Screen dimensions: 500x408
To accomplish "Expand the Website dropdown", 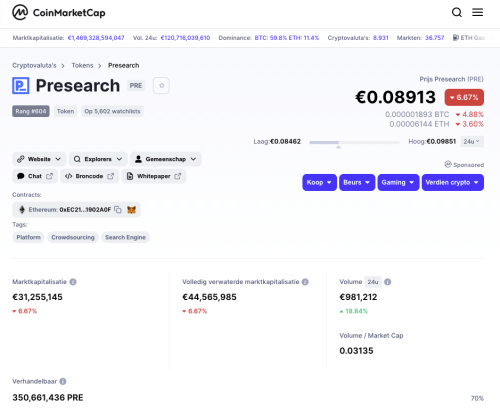I will click(39, 159).
